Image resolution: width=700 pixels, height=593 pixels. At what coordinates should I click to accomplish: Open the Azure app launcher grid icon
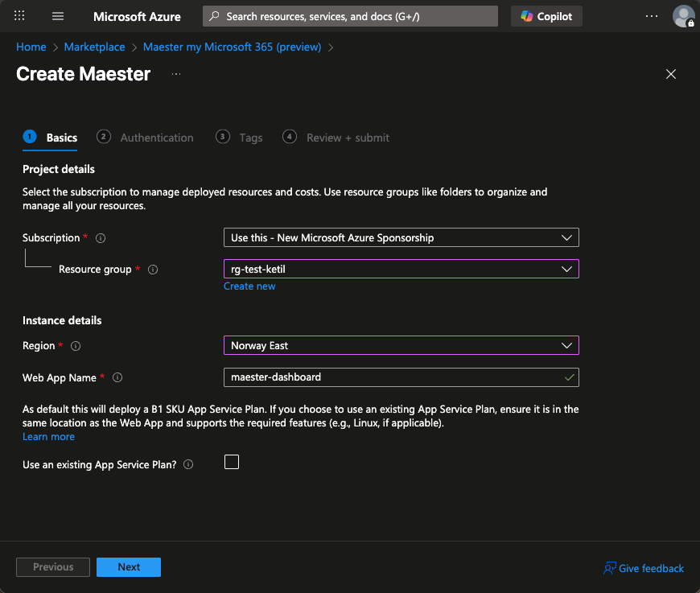pos(20,16)
